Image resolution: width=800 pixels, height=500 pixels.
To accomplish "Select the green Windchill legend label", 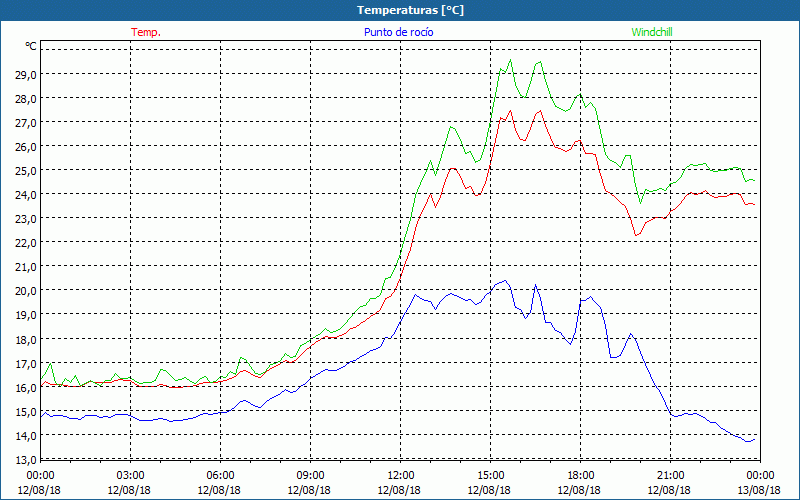I will point(652,32).
